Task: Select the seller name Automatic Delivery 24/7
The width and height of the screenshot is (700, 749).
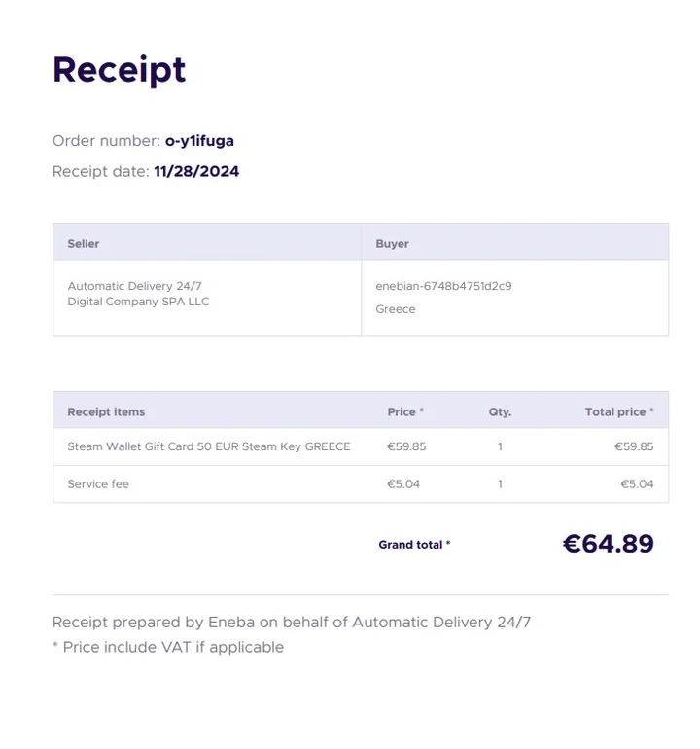Action: tap(134, 286)
